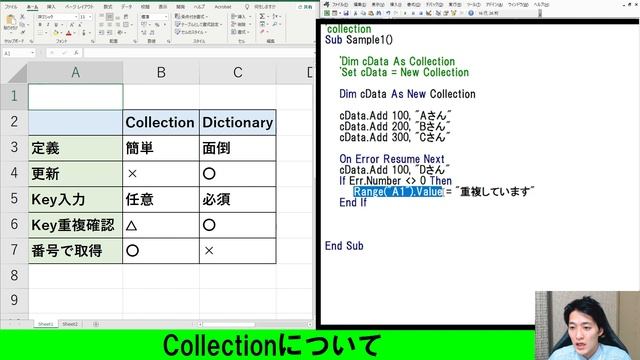Toggle Italic formatting in Excel font group
The width and height of the screenshot is (640, 360).
pos(48,25)
